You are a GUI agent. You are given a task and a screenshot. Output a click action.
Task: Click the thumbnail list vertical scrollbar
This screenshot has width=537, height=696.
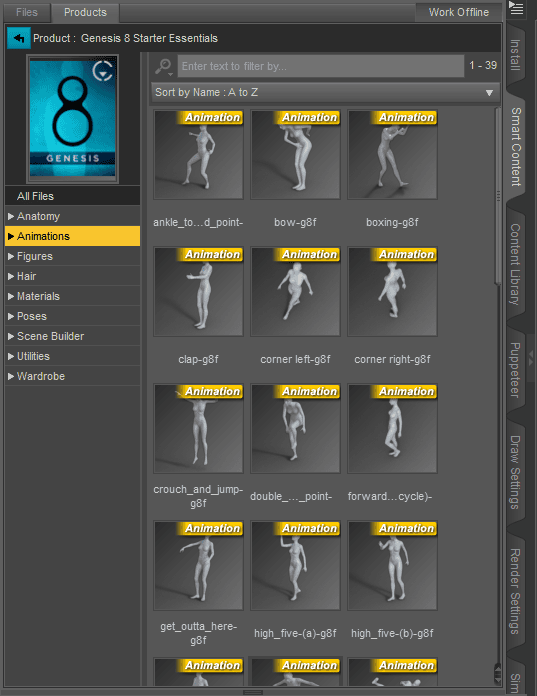click(498, 195)
